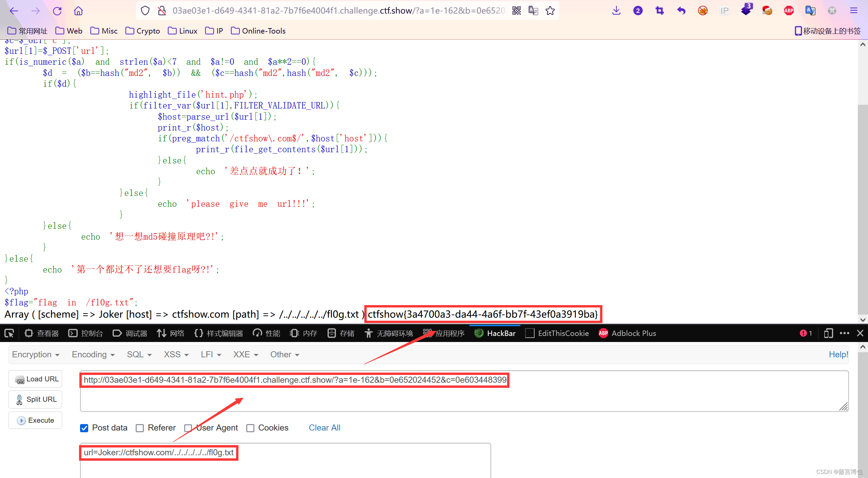Activate the element picker devtools icon
The width and height of the screenshot is (868, 478).
tap(9, 333)
